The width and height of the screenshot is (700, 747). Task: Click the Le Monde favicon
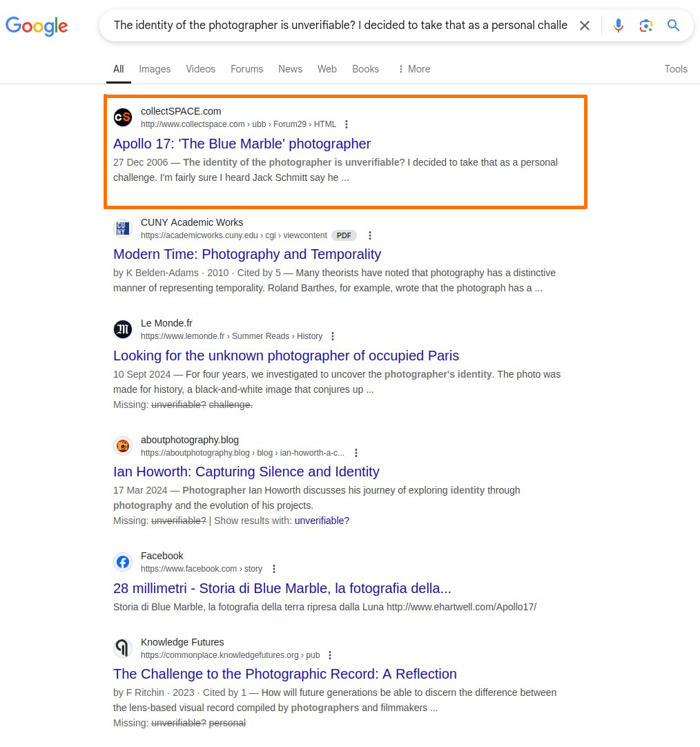click(123, 329)
